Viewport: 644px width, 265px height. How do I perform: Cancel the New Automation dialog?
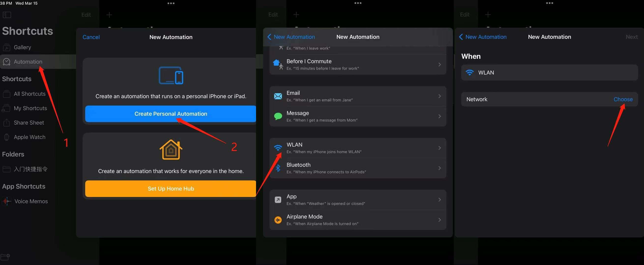click(x=91, y=37)
